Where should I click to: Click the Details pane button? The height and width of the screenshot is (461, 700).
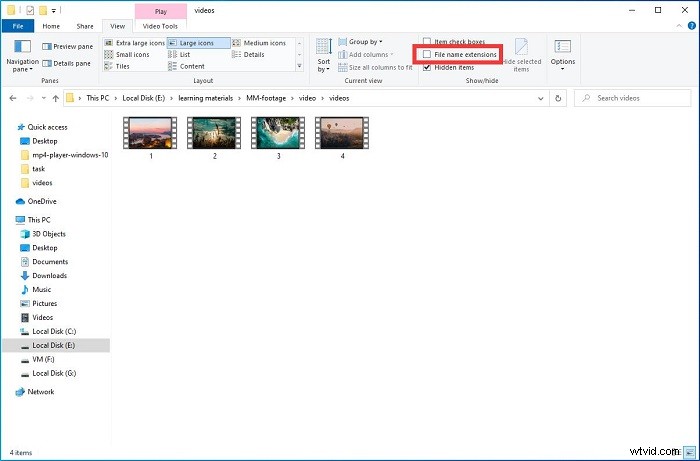(66, 63)
